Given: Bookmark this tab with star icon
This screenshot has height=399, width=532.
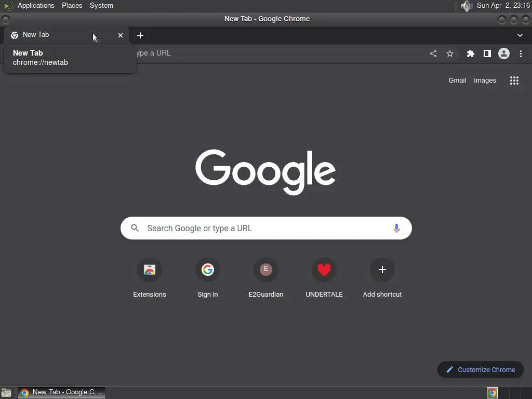Looking at the screenshot, I should pos(450,54).
